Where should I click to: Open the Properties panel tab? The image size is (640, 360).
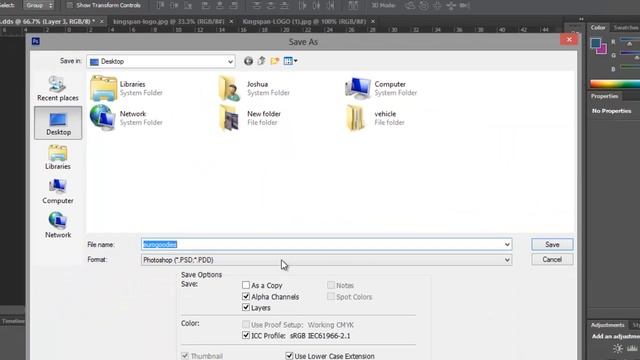[604, 96]
